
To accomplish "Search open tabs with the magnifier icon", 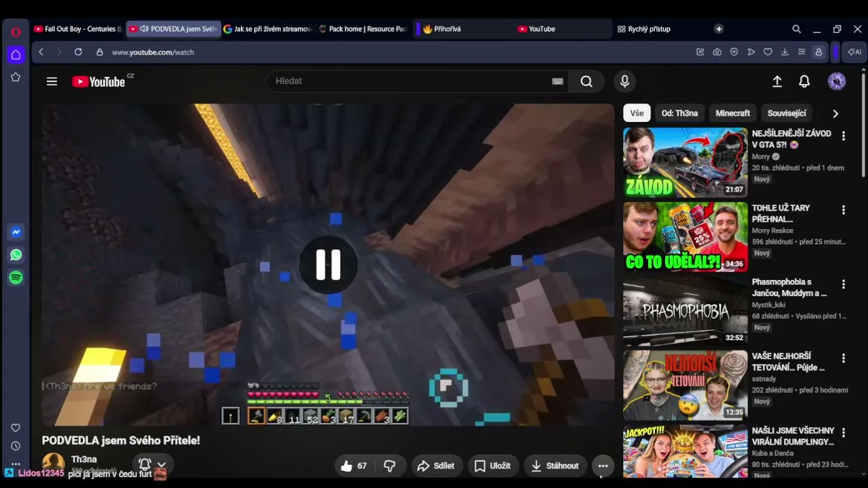I will tap(797, 29).
